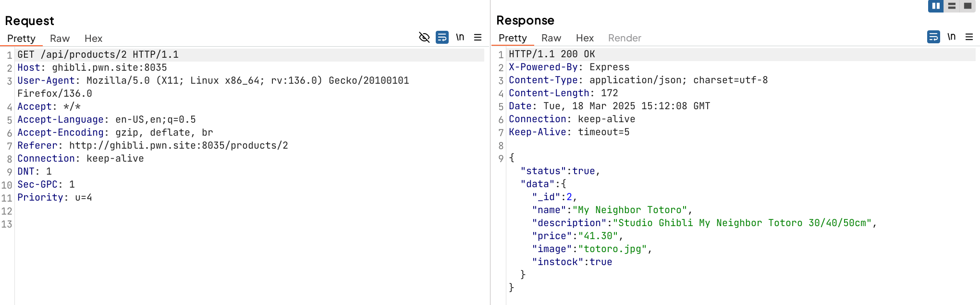Click the '"data":{' JSON key
The image size is (980, 305).
(x=543, y=184)
